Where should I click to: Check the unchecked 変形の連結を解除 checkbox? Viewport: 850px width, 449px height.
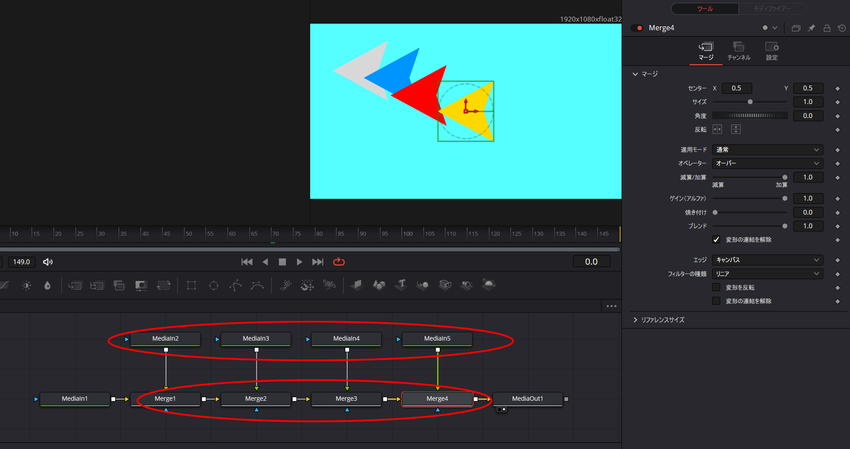(x=716, y=301)
